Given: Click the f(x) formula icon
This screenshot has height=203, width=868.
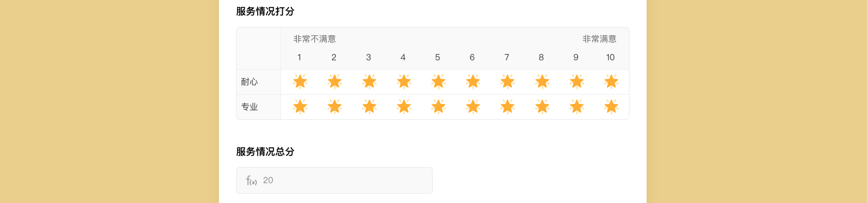Looking at the screenshot, I should click(x=251, y=180).
